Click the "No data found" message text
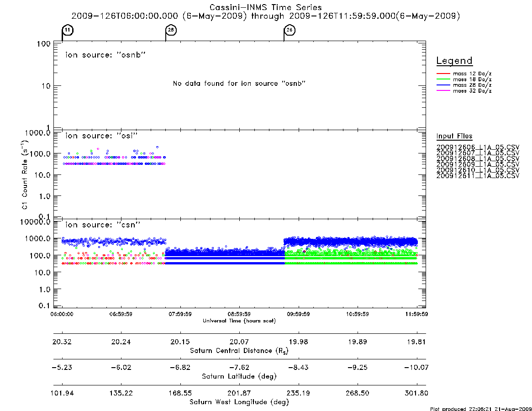 tap(239, 84)
